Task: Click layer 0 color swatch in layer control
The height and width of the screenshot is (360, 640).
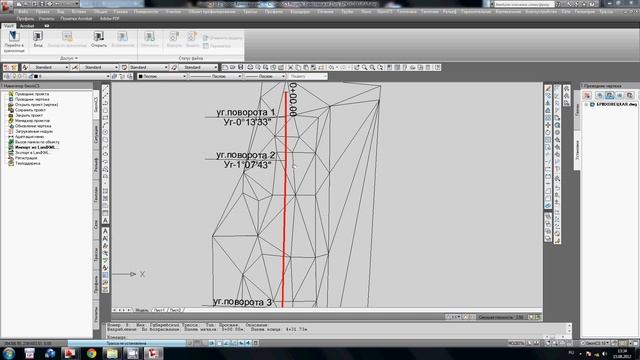Action: (x=36, y=76)
